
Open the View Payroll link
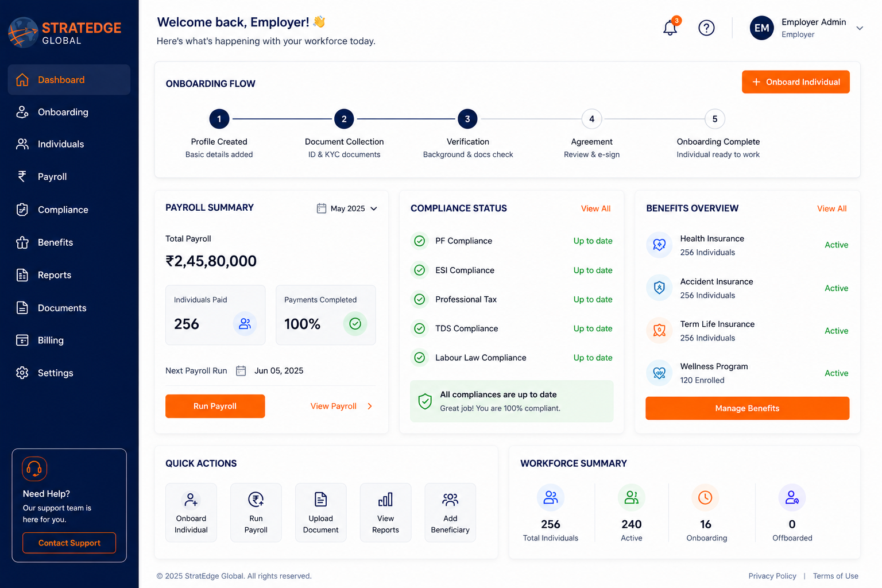[x=334, y=406]
